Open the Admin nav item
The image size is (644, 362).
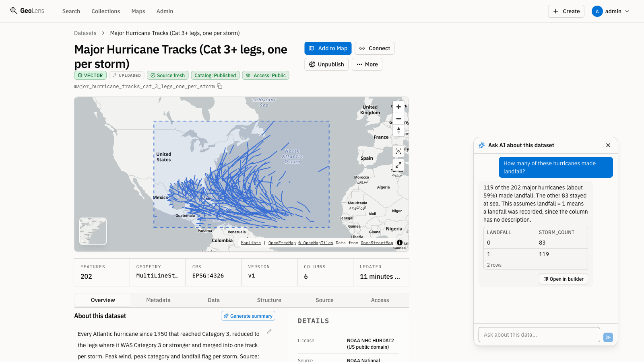[x=165, y=11]
